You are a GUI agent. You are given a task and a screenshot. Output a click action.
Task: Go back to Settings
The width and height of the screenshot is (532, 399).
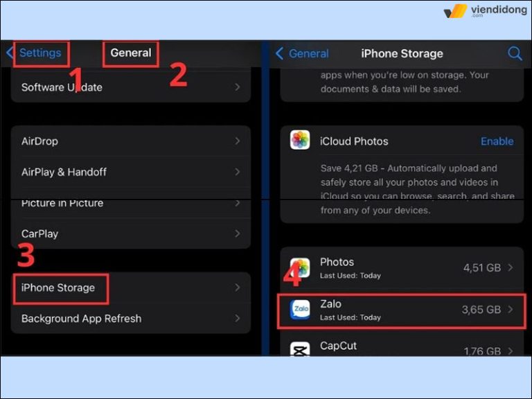pos(40,53)
